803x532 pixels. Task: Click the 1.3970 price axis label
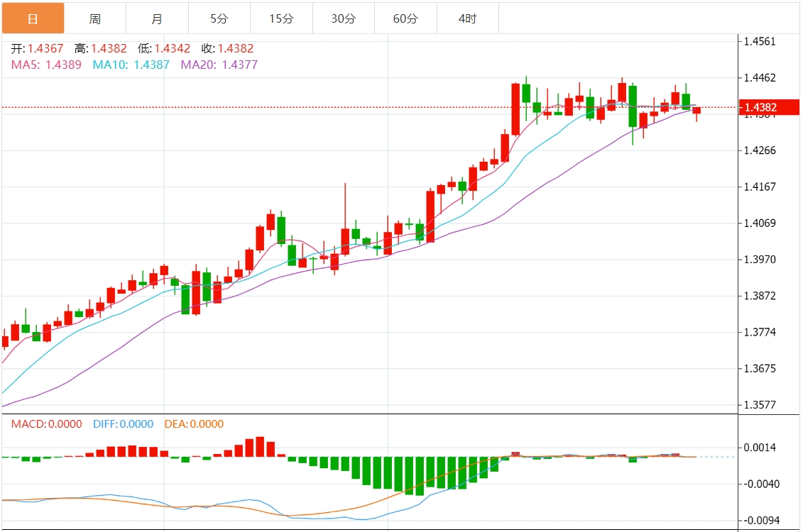pyautogui.click(x=760, y=260)
